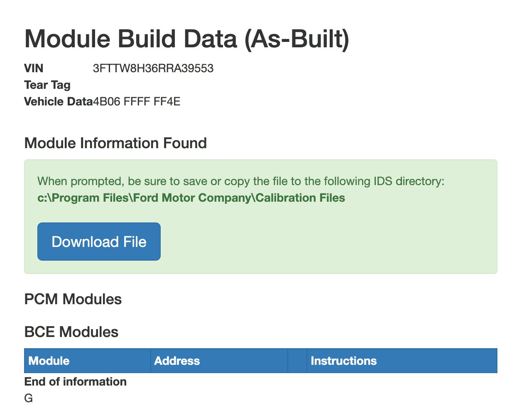Click the 'When prompted' instruction sentence
The image size is (524, 420).
click(x=241, y=181)
